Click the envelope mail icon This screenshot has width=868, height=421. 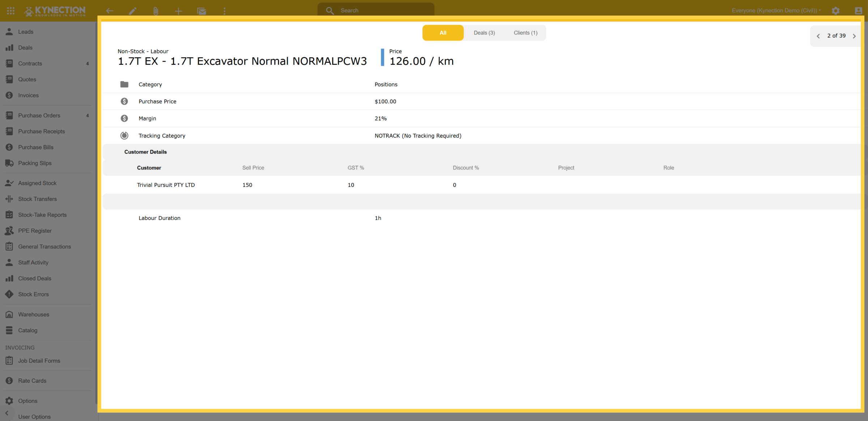[x=201, y=11]
